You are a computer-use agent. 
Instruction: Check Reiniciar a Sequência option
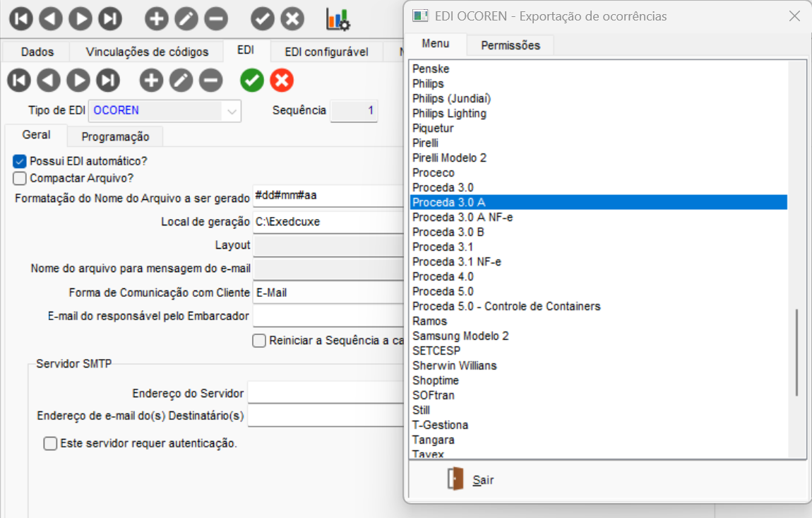259,341
